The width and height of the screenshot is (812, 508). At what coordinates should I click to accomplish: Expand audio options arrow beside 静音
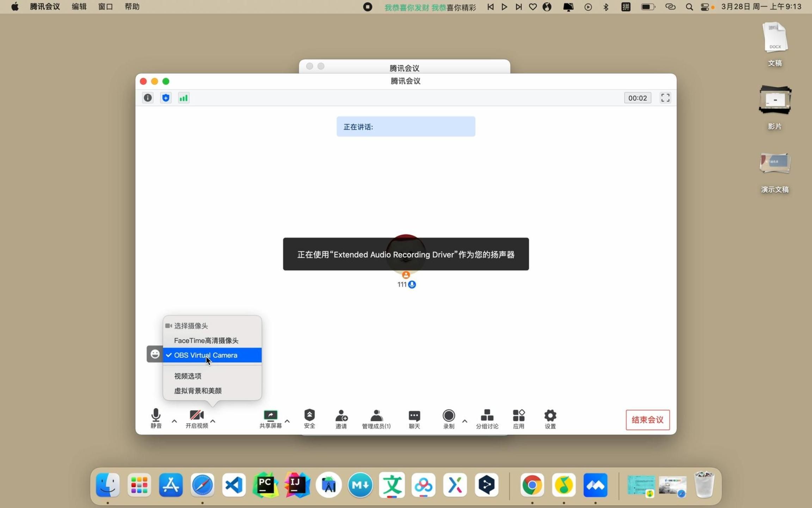point(174,421)
